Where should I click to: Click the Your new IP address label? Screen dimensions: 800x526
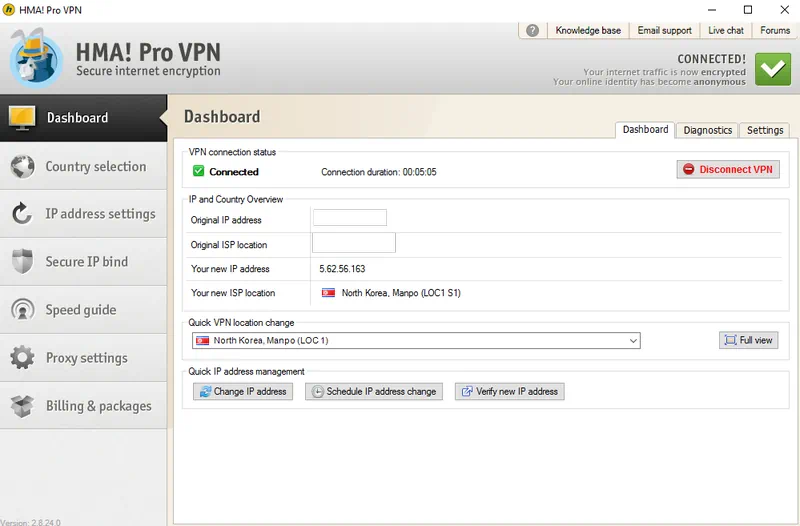(230, 269)
